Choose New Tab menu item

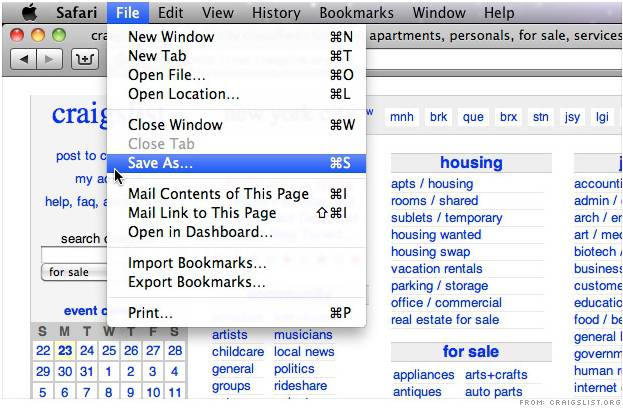pyautogui.click(x=236, y=56)
